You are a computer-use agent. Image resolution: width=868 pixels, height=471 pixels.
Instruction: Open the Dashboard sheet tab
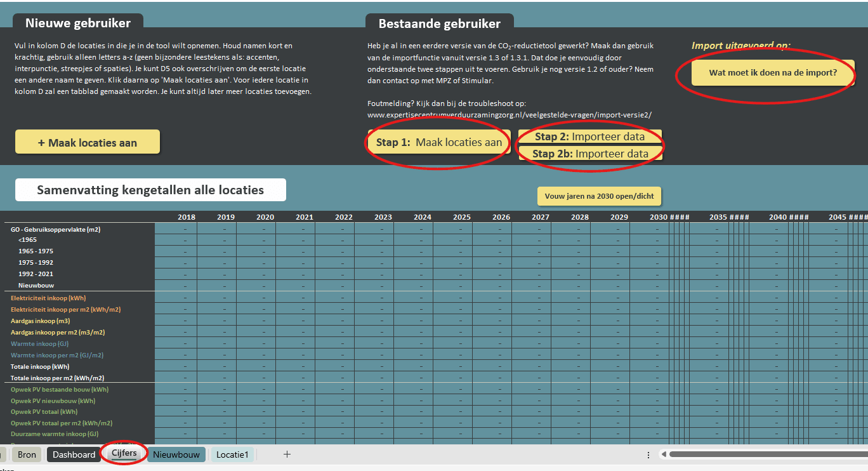click(x=74, y=454)
